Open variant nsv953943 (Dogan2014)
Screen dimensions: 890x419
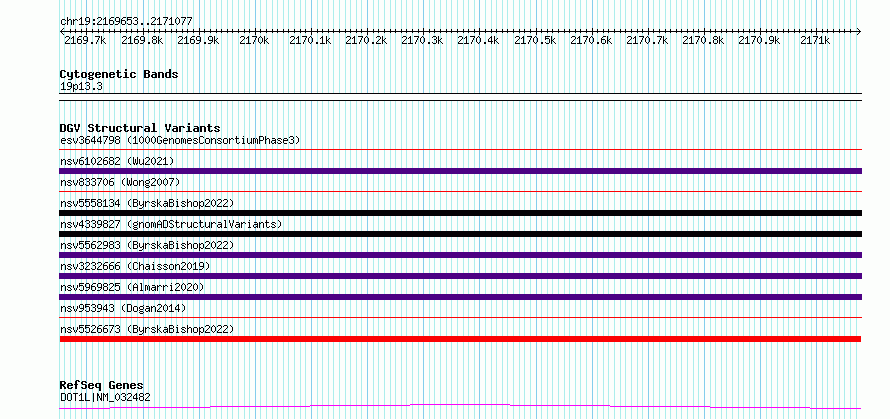pyautogui.click(x=123, y=308)
